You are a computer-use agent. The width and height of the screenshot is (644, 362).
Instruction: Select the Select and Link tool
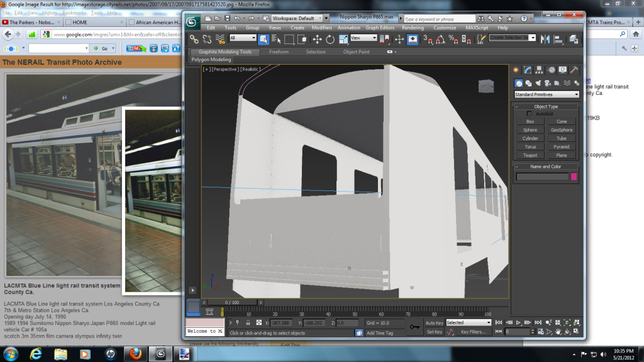point(194,40)
